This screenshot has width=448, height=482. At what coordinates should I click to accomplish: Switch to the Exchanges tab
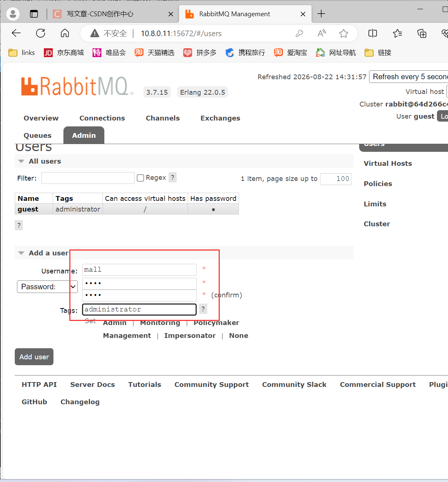point(220,118)
